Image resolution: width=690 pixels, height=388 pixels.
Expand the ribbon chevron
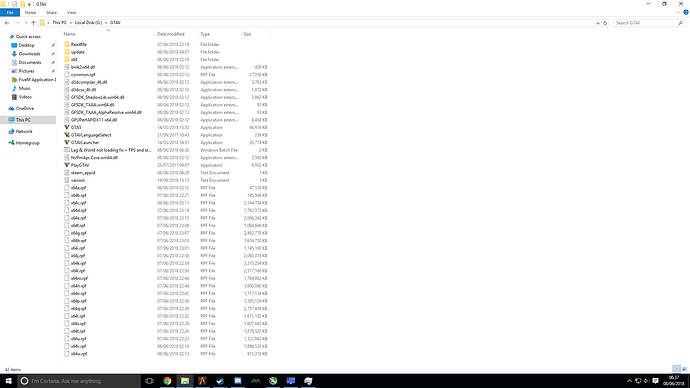point(678,12)
